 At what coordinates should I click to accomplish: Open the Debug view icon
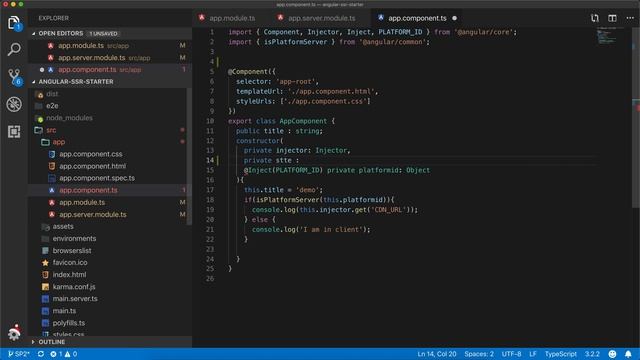coord(14,104)
